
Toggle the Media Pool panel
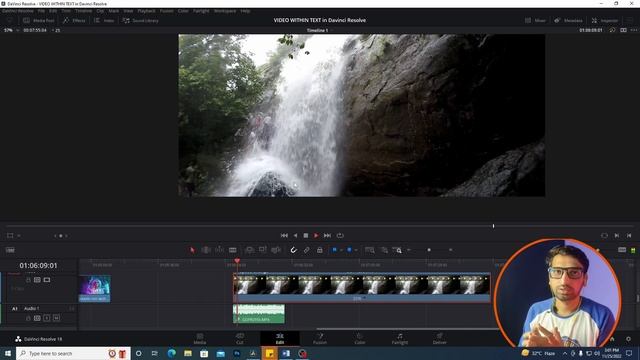tap(39, 20)
